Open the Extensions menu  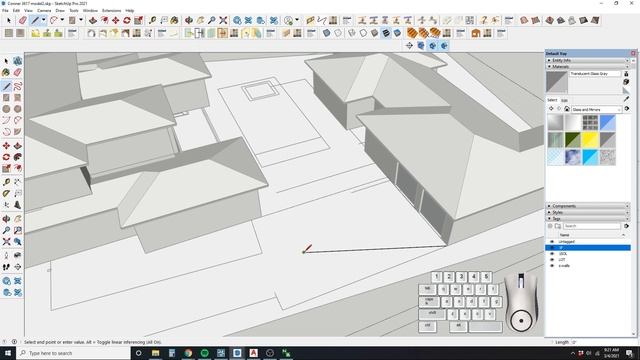(x=111, y=10)
